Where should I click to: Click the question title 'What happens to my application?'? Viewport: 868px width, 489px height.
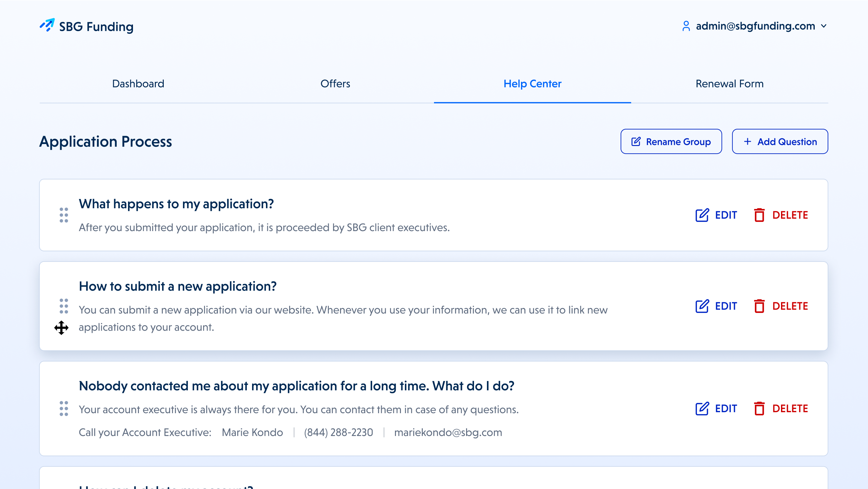176,204
